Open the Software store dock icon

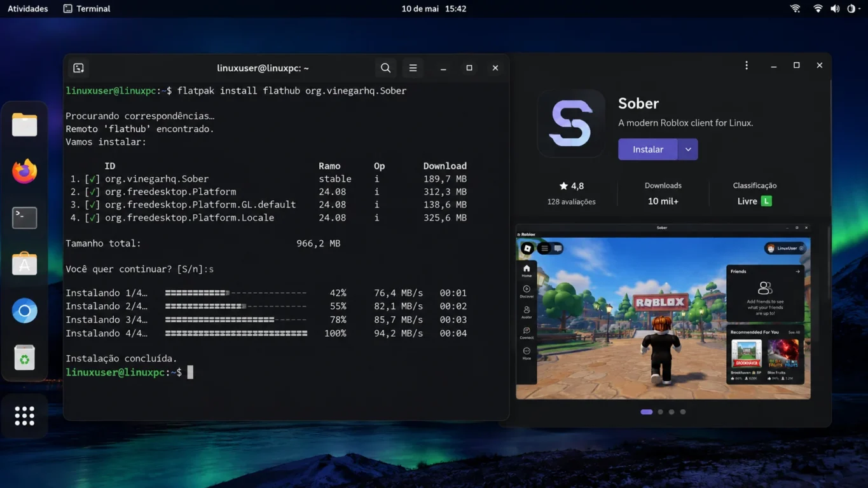point(25,264)
